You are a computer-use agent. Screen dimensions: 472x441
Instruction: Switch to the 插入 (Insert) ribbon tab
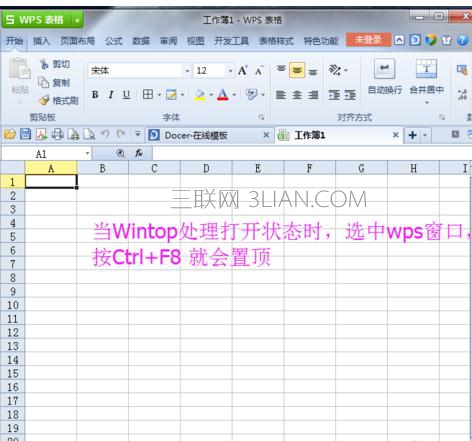[41, 41]
